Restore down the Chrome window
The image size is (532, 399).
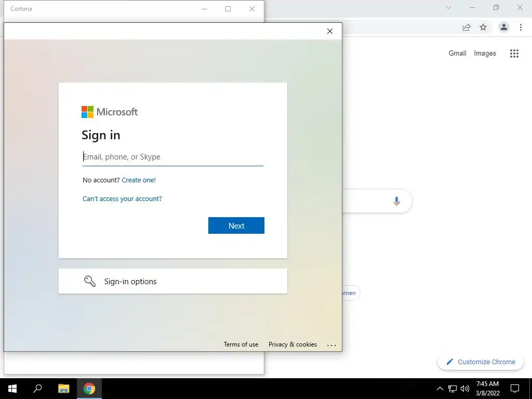pyautogui.click(x=496, y=7)
